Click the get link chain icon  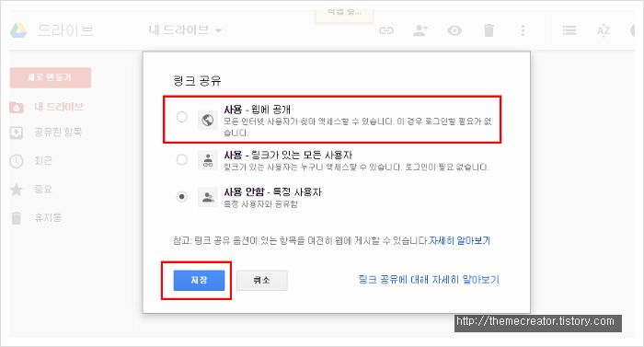(x=386, y=30)
